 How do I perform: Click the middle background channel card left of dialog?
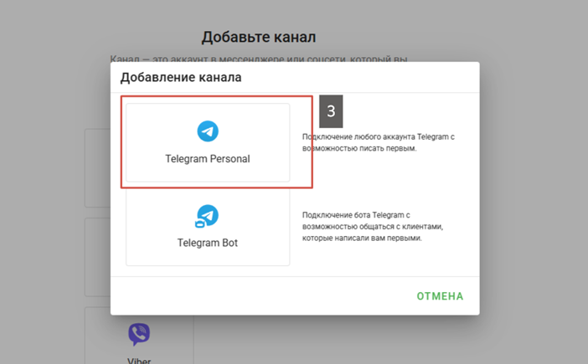96,257
